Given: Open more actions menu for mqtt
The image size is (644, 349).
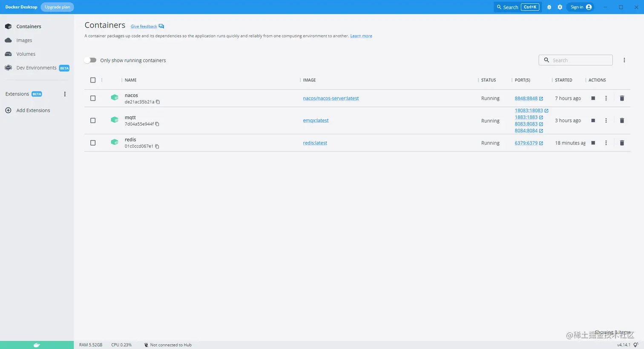Looking at the screenshot, I should click(x=606, y=121).
